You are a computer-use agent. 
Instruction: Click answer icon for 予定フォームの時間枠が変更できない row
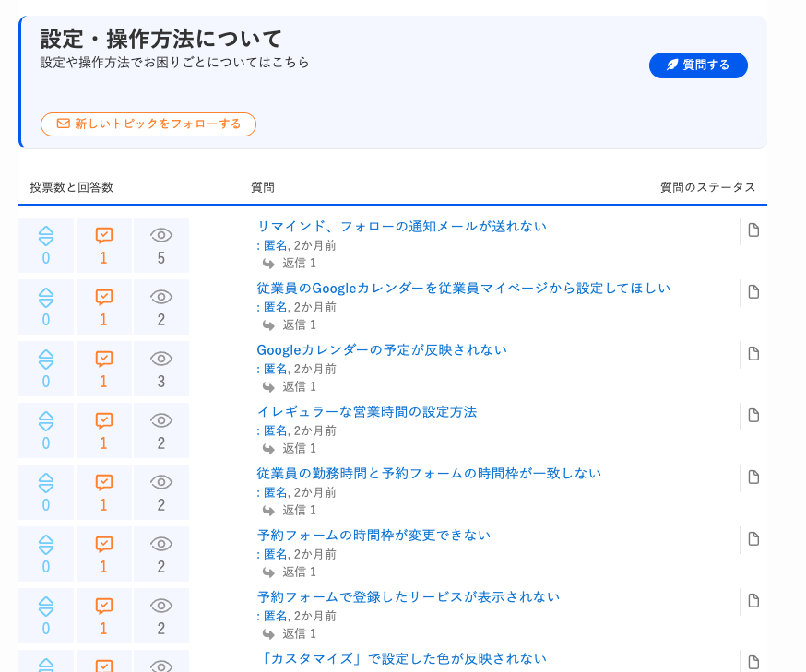103,544
